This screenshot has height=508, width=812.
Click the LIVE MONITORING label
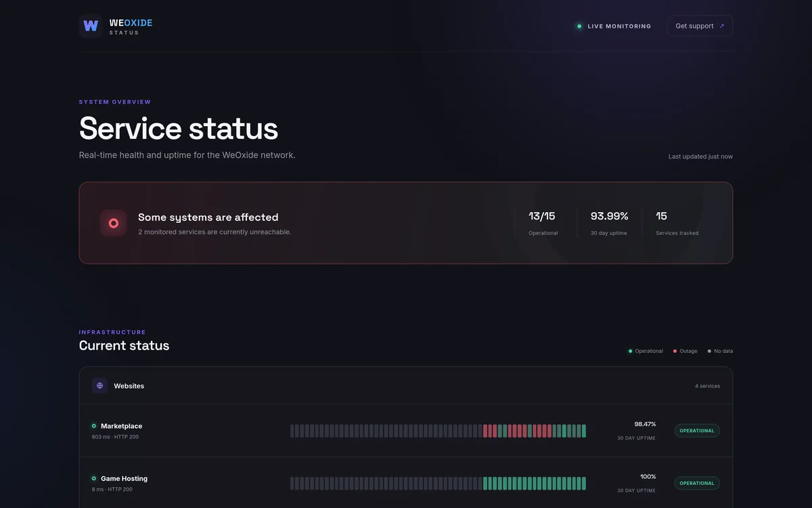pyautogui.click(x=619, y=26)
